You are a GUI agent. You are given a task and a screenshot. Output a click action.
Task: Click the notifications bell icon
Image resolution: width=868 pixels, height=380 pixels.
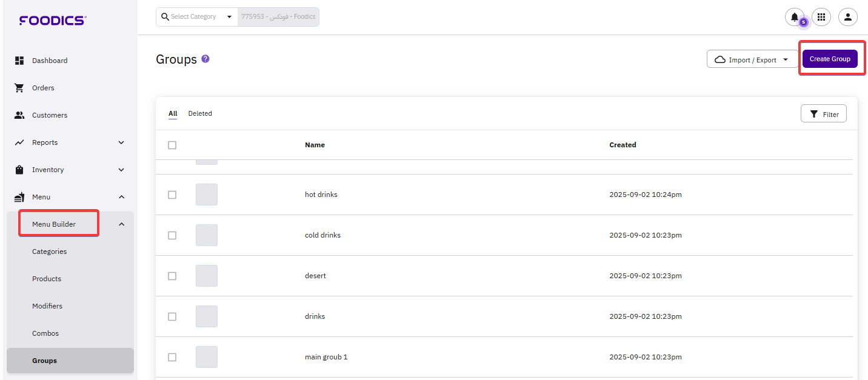pos(794,17)
